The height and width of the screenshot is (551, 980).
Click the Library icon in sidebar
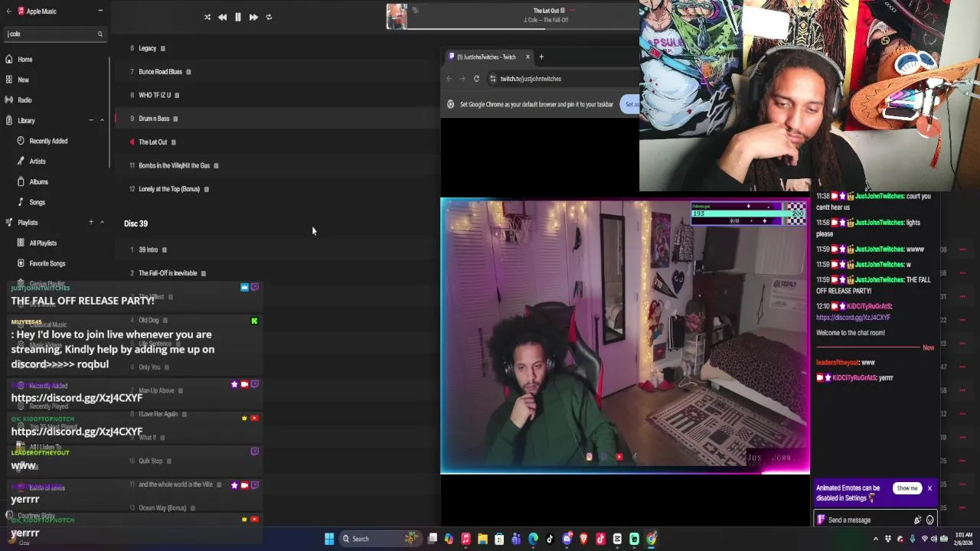(x=8, y=120)
